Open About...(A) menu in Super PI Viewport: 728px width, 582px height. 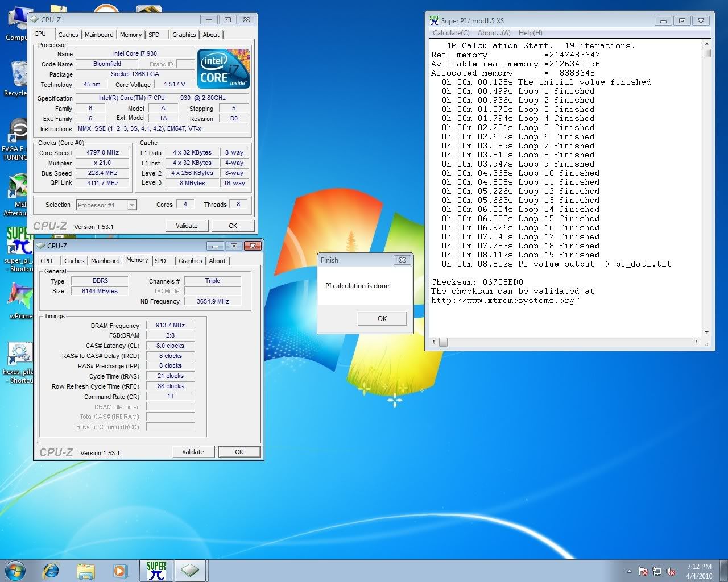click(494, 33)
